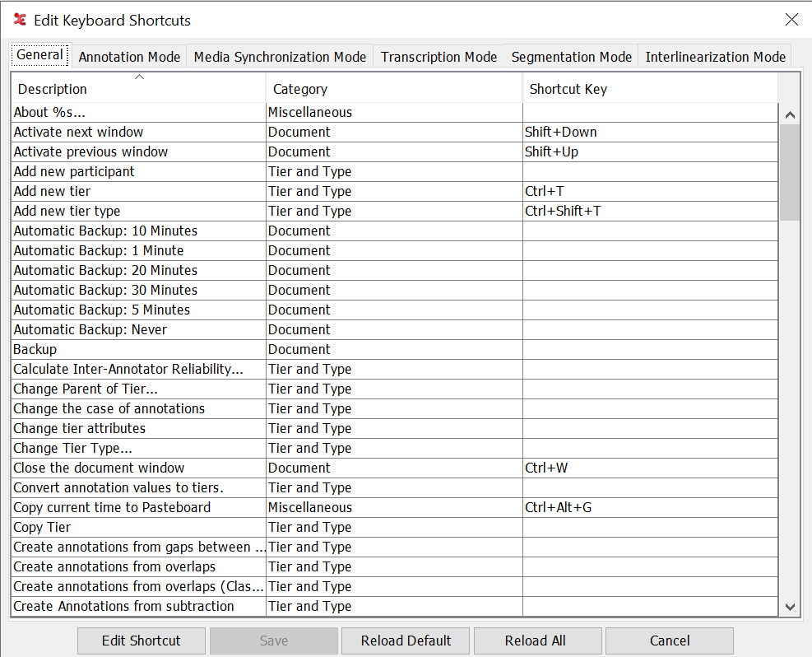
Task: Click the Reload Default button
Action: coord(405,641)
